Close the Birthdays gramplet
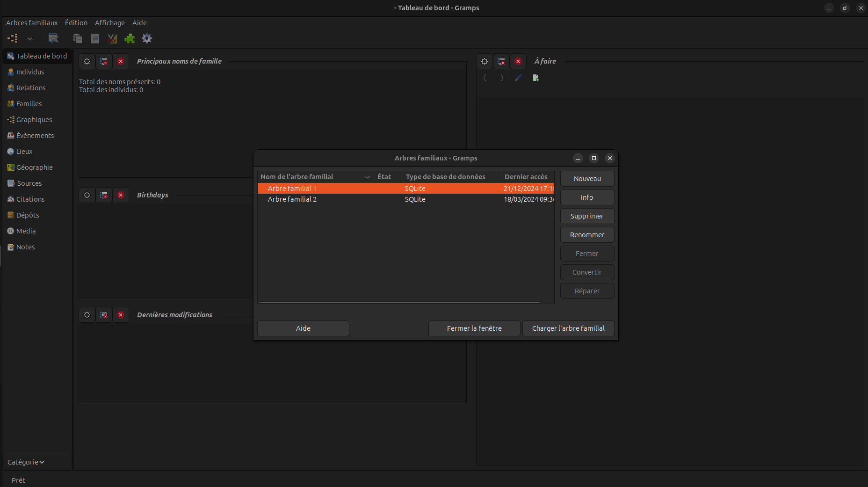Image resolution: width=868 pixels, height=487 pixels. [121, 195]
